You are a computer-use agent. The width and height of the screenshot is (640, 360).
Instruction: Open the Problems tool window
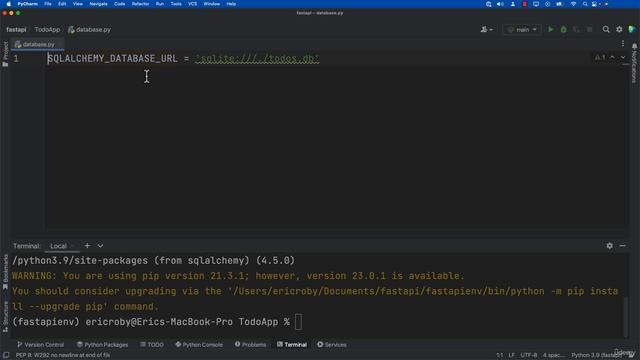point(250,344)
